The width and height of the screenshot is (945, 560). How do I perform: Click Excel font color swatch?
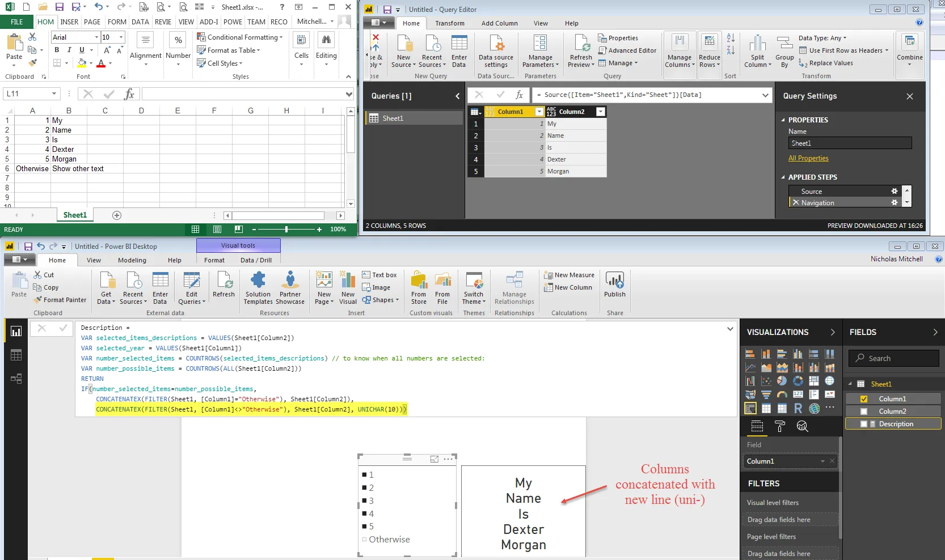point(101,63)
